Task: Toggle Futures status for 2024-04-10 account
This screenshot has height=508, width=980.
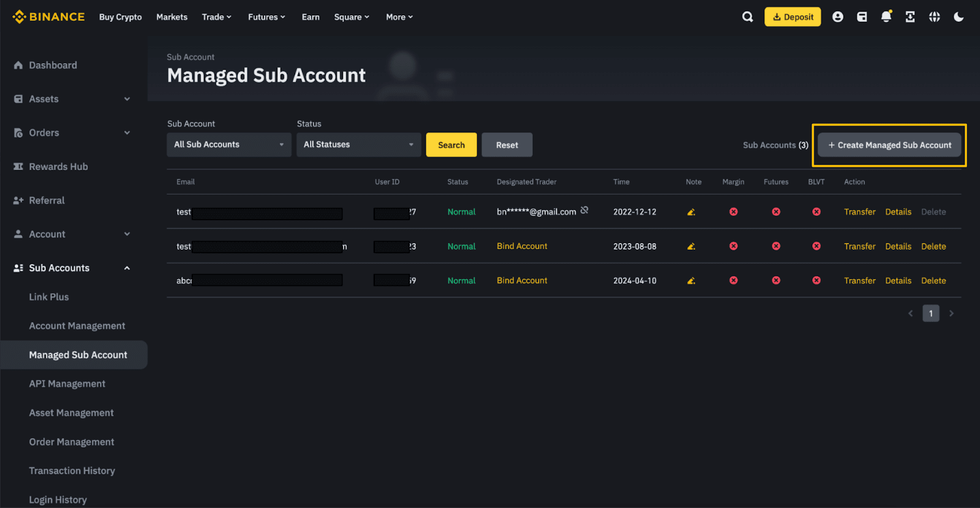Action: pos(776,280)
